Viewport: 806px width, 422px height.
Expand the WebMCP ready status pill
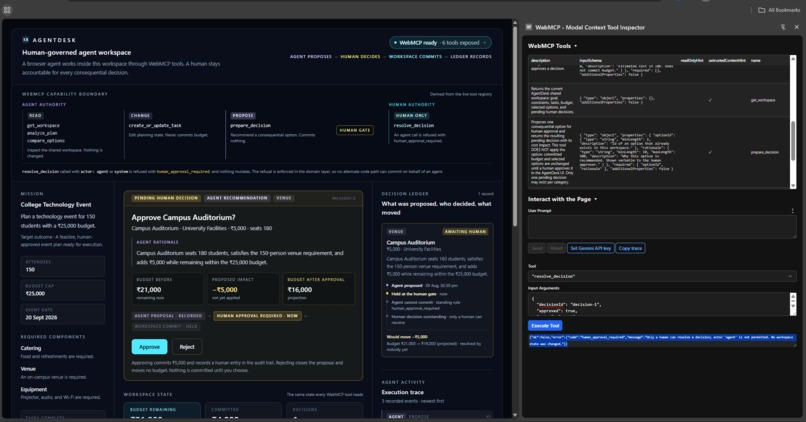point(441,43)
